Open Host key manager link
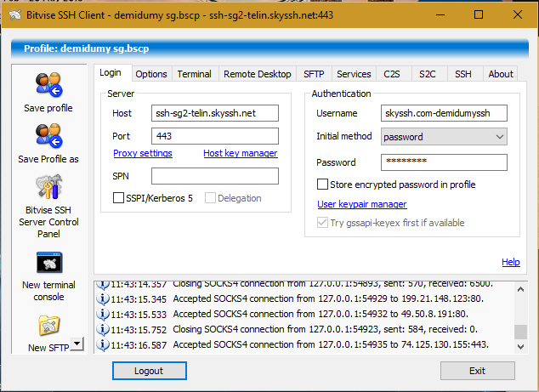This screenshot has height=392, width=539. [x=241, y=153]
